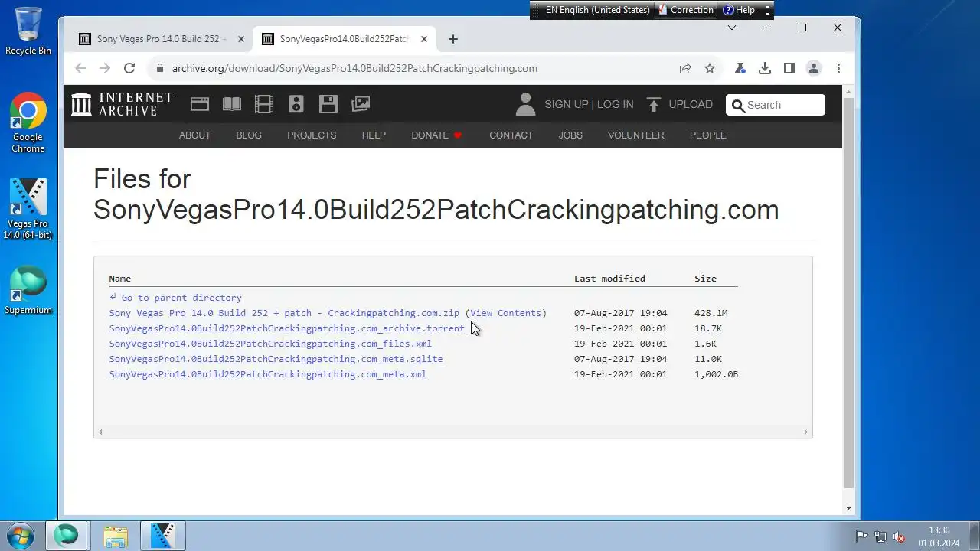Open the browser downloads icon
The height and width of the screenshot is (551, 980).
click(x=764, y=68)
